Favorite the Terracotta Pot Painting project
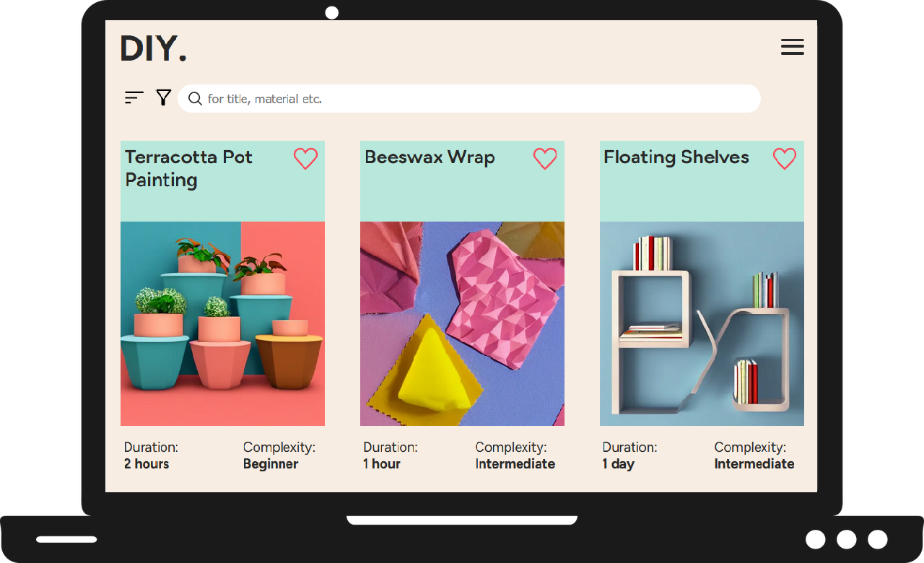Image resolution: width=924 pixels, height=563 pixels. click(x=305, y=159)
